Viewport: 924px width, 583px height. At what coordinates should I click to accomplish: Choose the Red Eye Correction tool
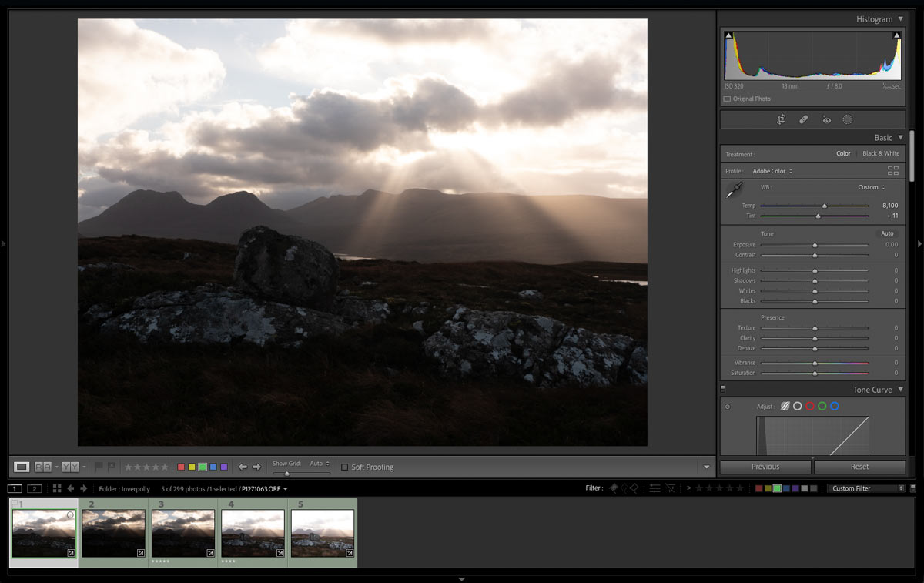pyautogui.click(x=826, y=119)
